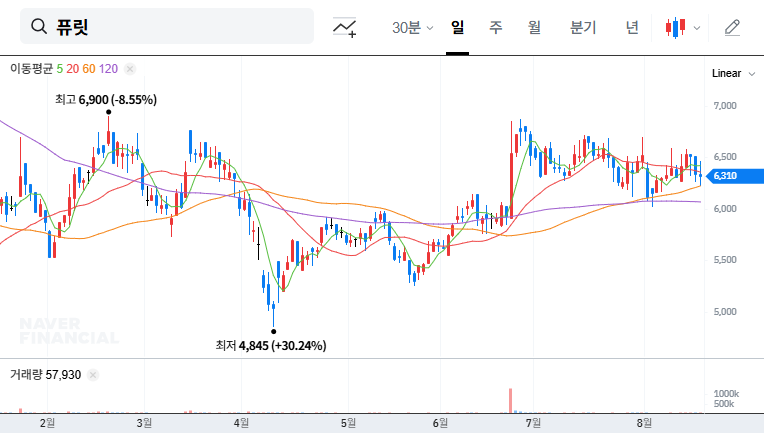Remove the 거래량 volume indicator
This screenshot has height=433, width=764.
[93, 375]
